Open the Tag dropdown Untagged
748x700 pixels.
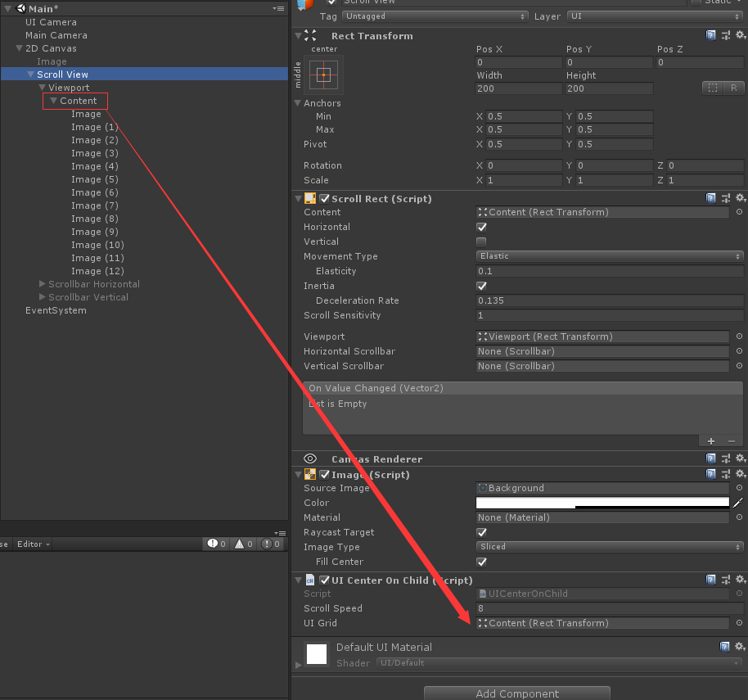tap(435, 16)
